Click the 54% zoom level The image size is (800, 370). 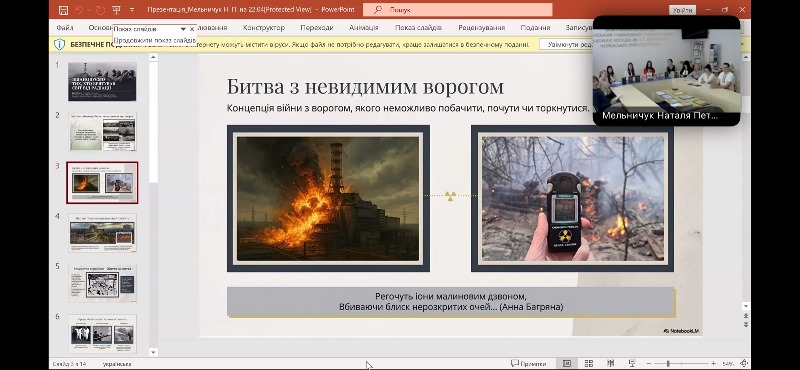coord(728,364)
